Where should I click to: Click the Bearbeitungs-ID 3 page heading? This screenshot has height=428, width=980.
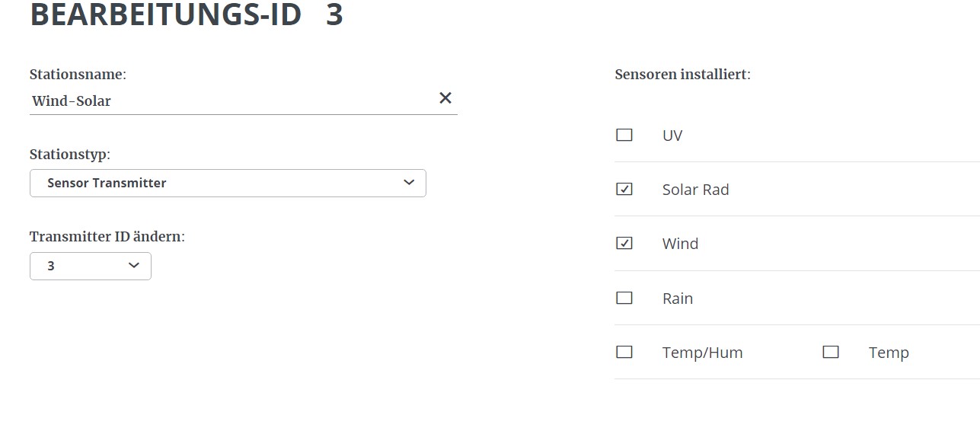187,15
